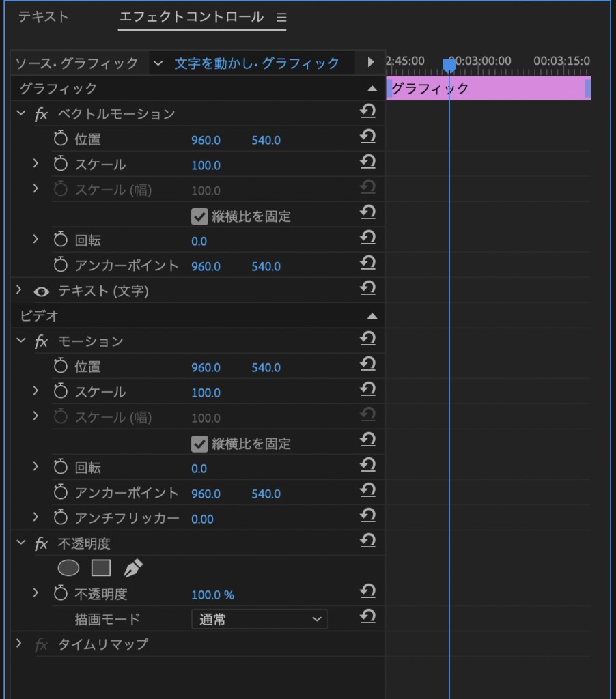Reset the ベクトルモーション effect
This screenshot has height=699, width=616.
click(x=368, y=111)
